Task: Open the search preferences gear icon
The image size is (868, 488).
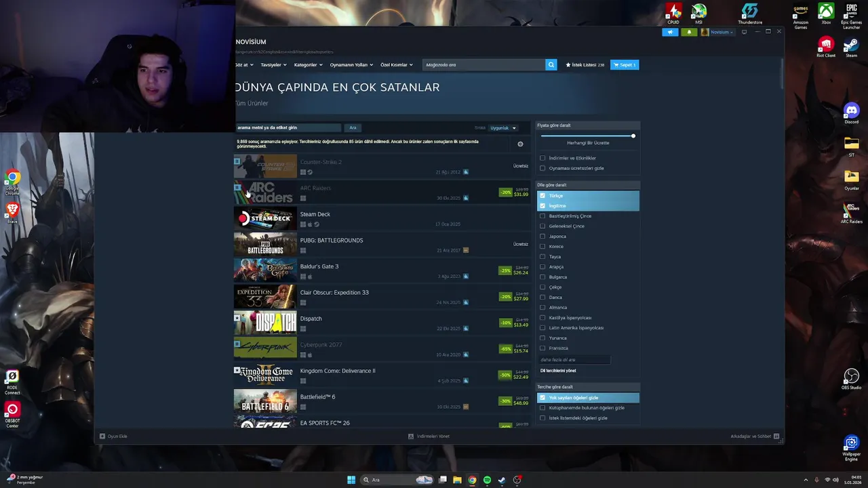Action: pos(520,144)
